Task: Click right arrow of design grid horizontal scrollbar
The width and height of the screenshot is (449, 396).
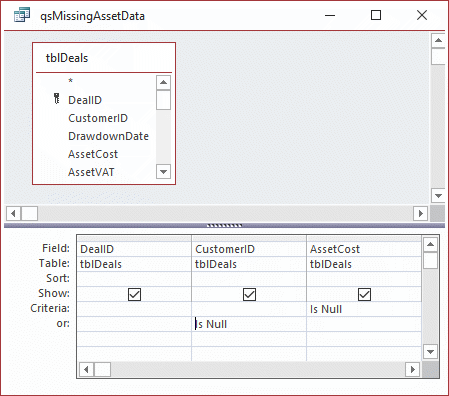Action: point(412,369)
